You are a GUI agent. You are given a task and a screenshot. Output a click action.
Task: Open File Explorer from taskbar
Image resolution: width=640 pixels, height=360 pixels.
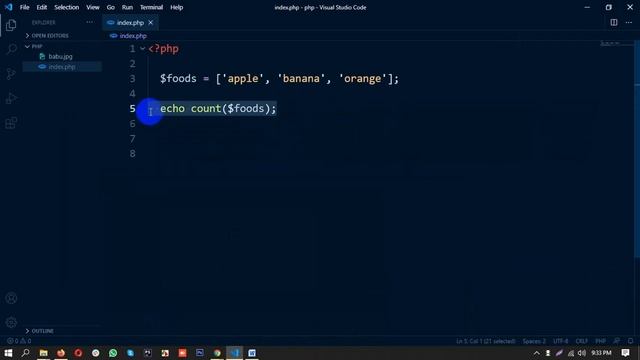(43, 353)
